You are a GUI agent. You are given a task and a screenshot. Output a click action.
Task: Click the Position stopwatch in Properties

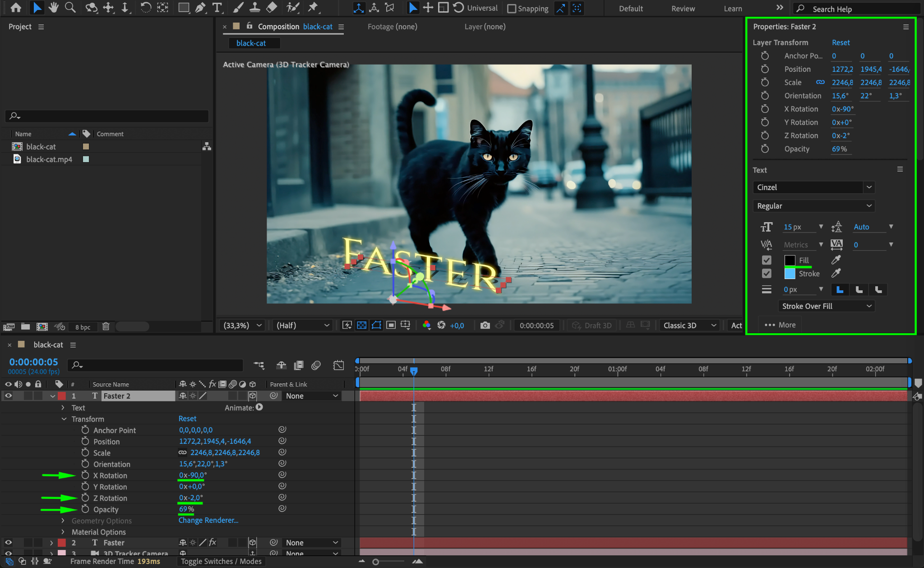[x=765, y=69]
